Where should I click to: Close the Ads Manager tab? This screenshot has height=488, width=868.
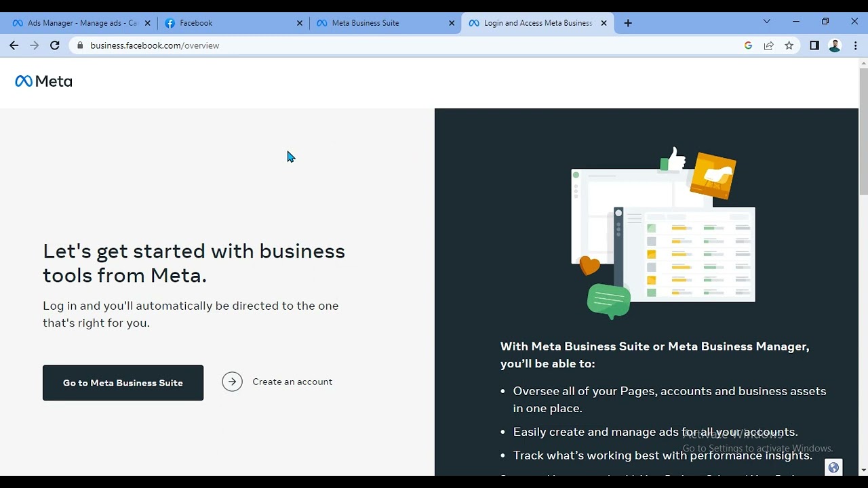[x=147, y=23]
